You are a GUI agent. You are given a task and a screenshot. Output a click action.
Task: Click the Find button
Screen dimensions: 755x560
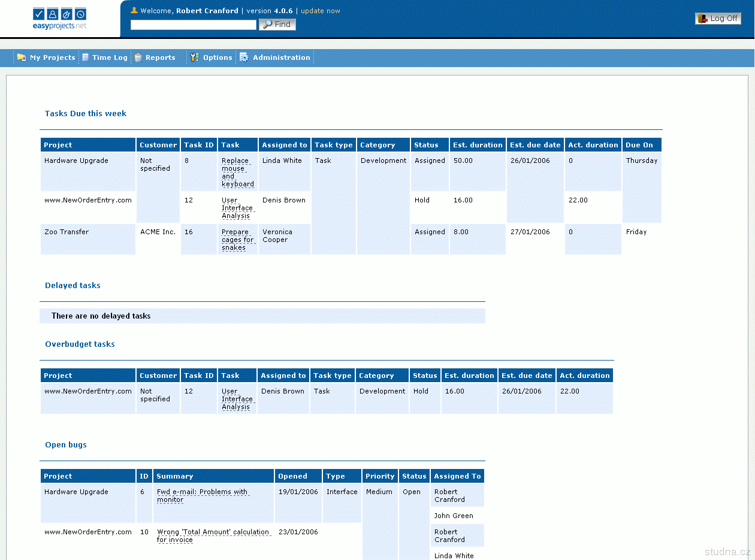pyautogui.click(x=277, y=25)
